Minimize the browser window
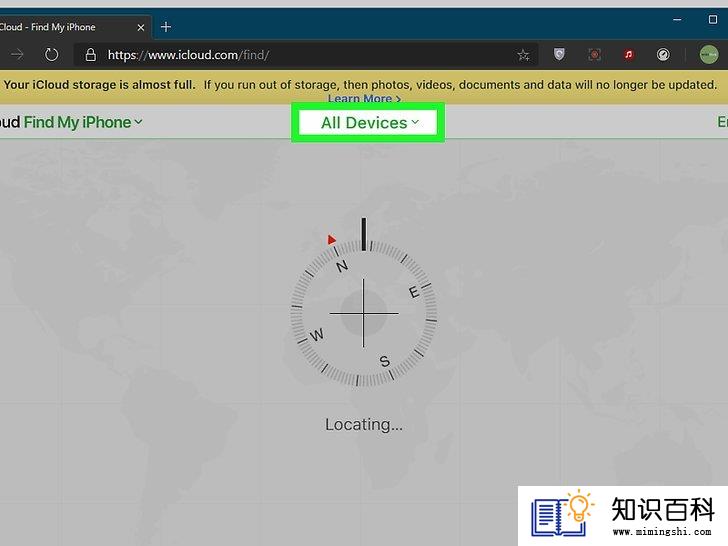 (677, 20)
